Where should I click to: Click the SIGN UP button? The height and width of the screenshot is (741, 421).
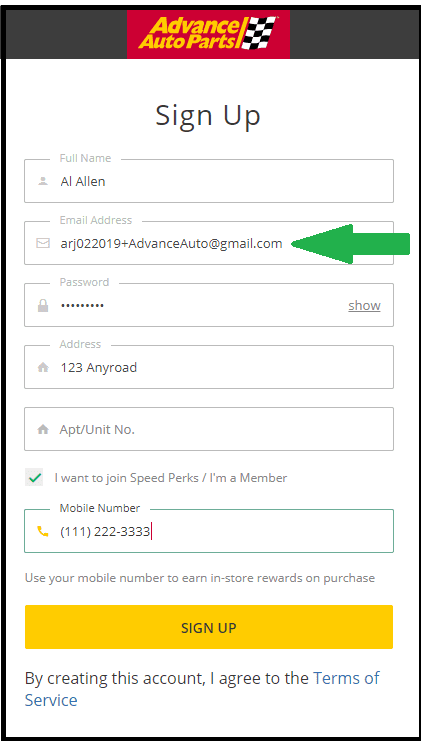pos(209,627)
